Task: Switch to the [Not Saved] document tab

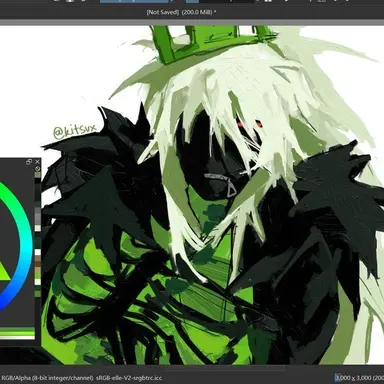Action: [181, 12]
